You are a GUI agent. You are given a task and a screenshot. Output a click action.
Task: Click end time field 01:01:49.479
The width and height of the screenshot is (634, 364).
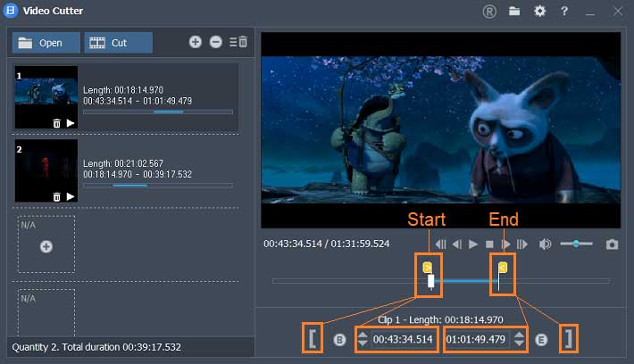477,339
